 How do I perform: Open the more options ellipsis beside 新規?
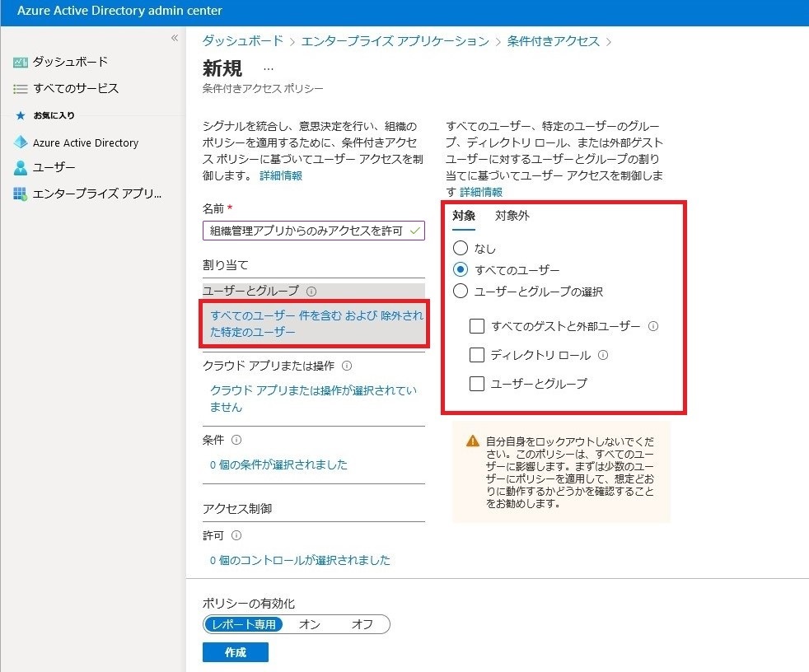[x=269, y=68]
